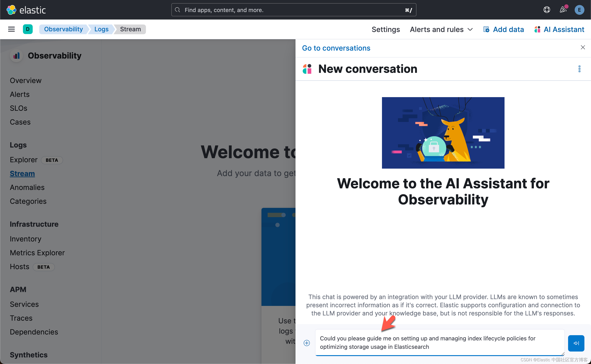Image resolution: width=591 pixels, height=364 pixels.
Task: Open help via the life ring icon
Action: point(547,10)
